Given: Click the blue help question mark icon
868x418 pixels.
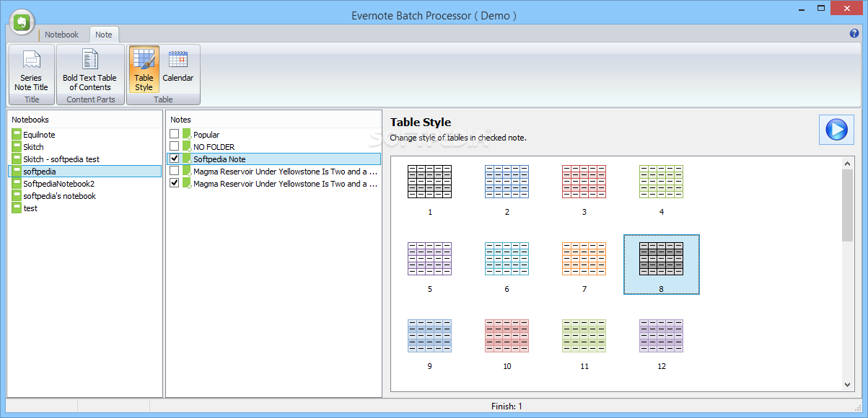Looking at the screenshot, I should pos(854,33).
